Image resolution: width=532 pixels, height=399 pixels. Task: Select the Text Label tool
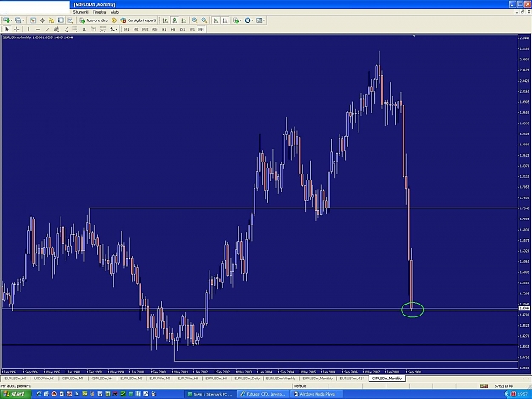click(94, 30)
